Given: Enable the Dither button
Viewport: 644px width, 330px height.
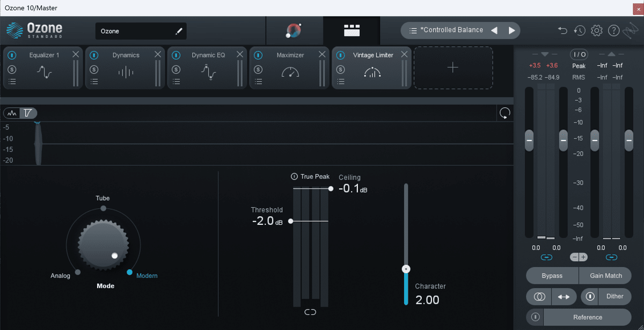Looking at the screenshot, I should point(615,296).
